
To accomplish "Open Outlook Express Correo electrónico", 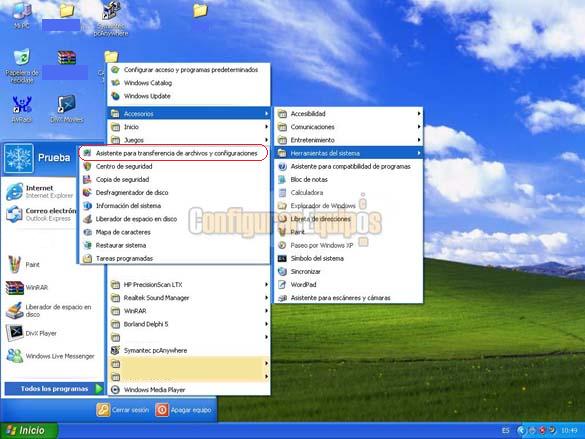I will coord(40,214).
